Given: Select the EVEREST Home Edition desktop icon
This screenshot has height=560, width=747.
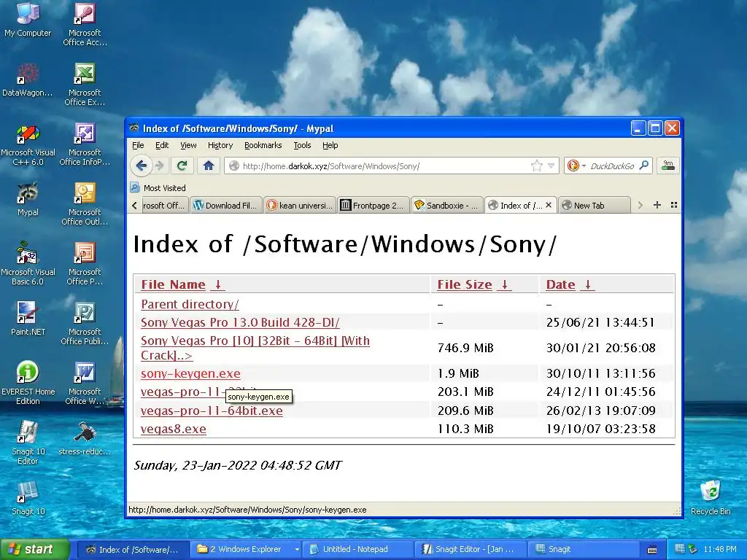Looking at the screenshot, I should (x=28, y=384).
